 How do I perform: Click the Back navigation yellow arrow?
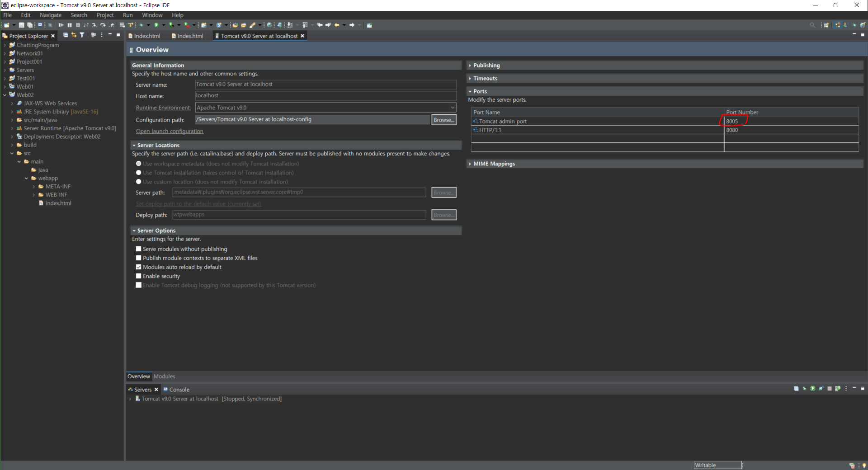336,25
